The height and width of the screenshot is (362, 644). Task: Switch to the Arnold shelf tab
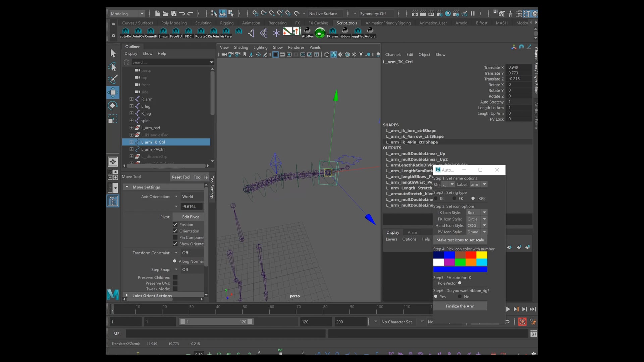click(461, 23)
